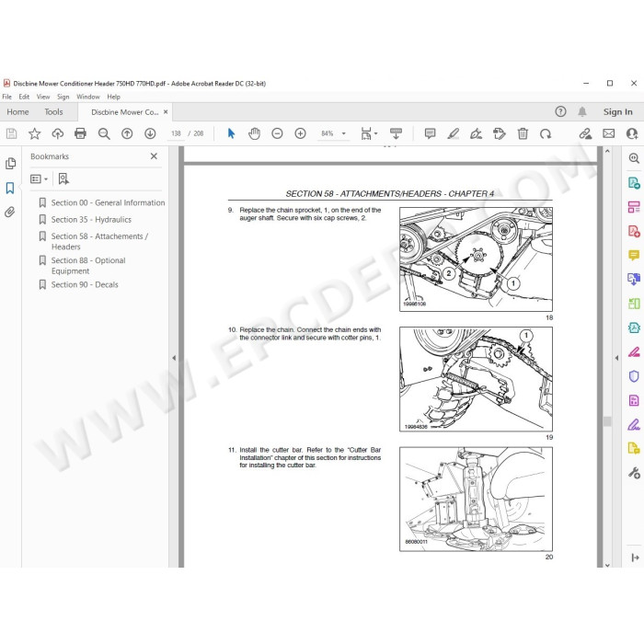Open bookmark options dropdown
644x644 pixels.
coord(40,179)
